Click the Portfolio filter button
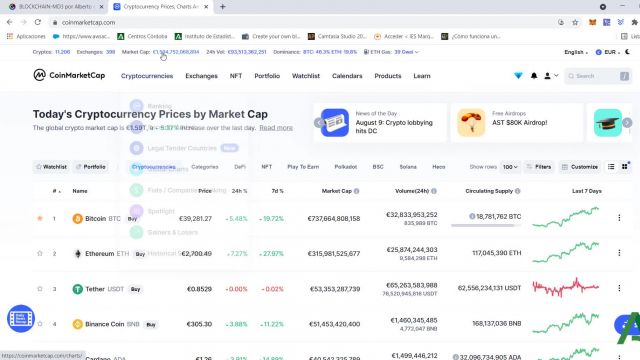 pyautogui.click(x=91, y=167)
